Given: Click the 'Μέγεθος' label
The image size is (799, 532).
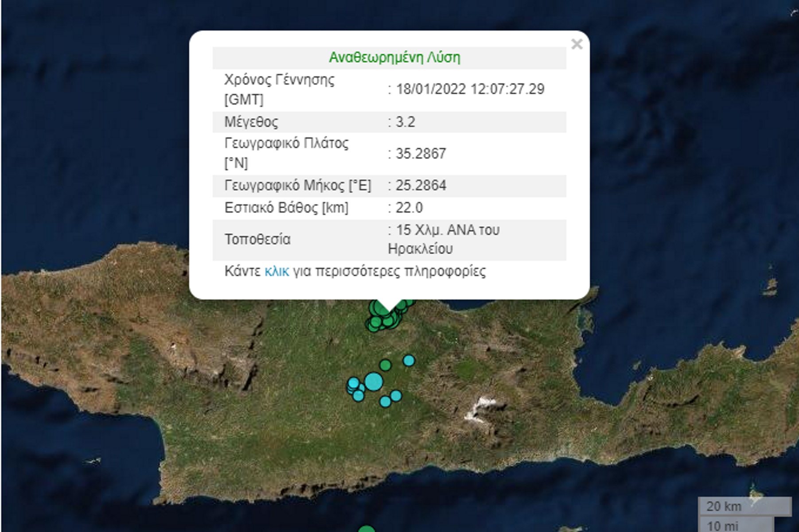Looking at the screenshot, I should click(251, 122).
